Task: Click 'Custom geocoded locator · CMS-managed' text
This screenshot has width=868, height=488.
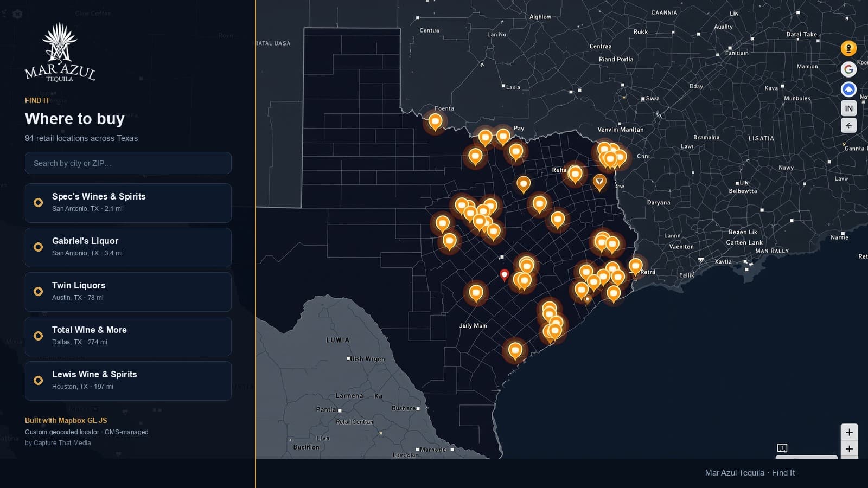Action: [x=87, y=432]
